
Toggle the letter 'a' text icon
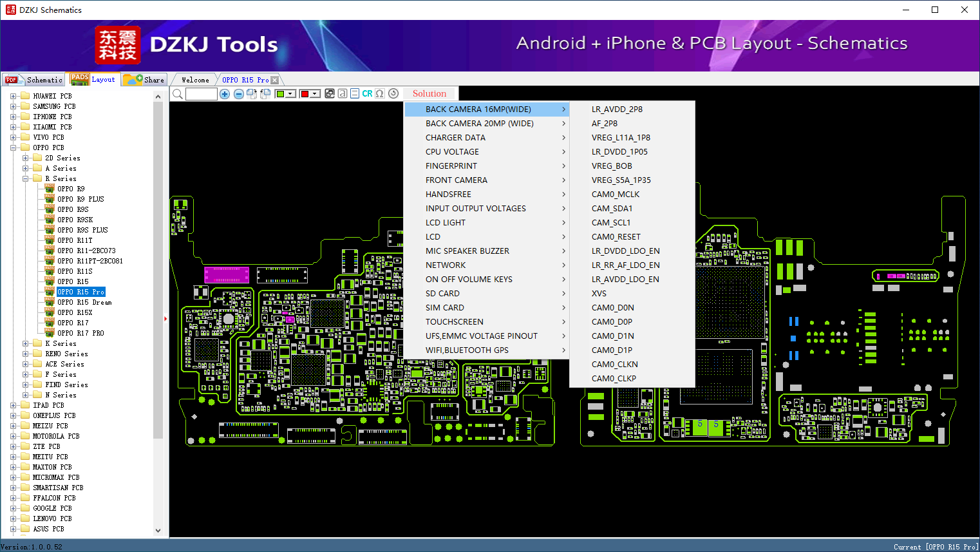(343, 93)
